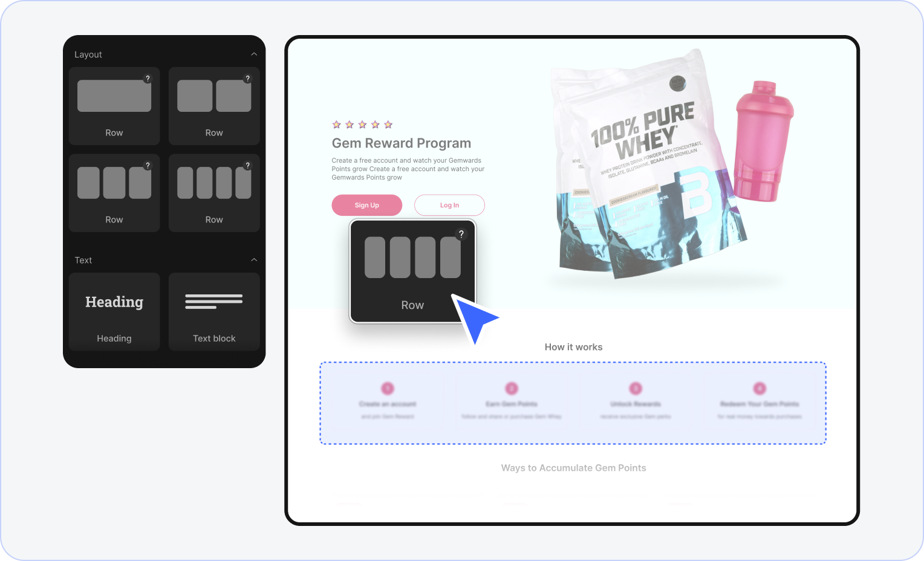The image size is (924, 561).
Task: Click the whey protein product image
Action: pos(650,169)
